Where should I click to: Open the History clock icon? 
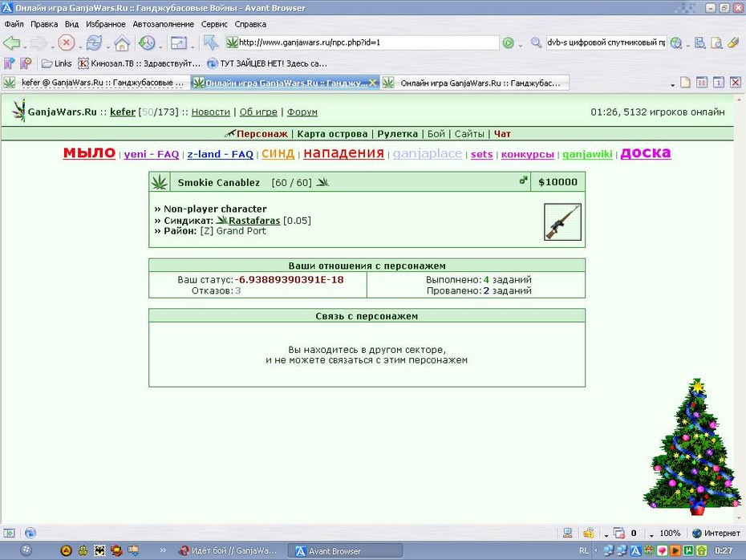tap(147, 43)
